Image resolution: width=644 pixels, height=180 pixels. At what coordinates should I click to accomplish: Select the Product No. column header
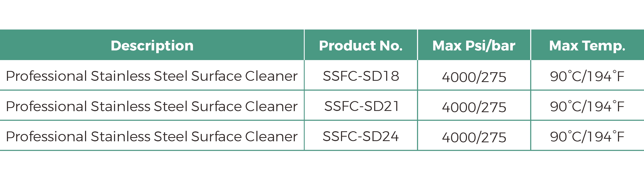point(361,46)
